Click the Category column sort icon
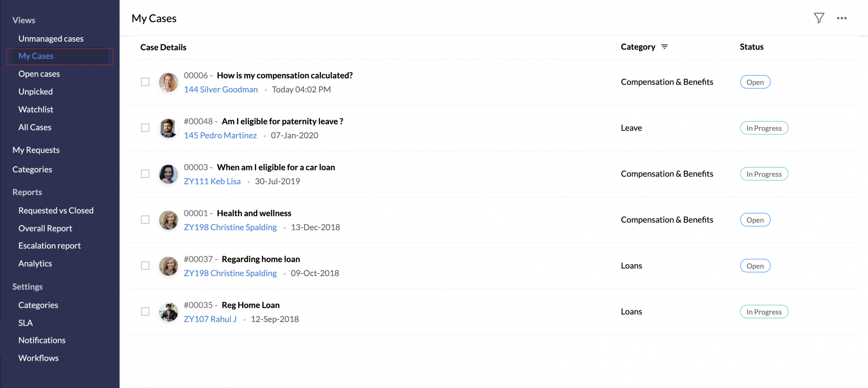Viewport: 868px width, 388px height. (664, 47)
